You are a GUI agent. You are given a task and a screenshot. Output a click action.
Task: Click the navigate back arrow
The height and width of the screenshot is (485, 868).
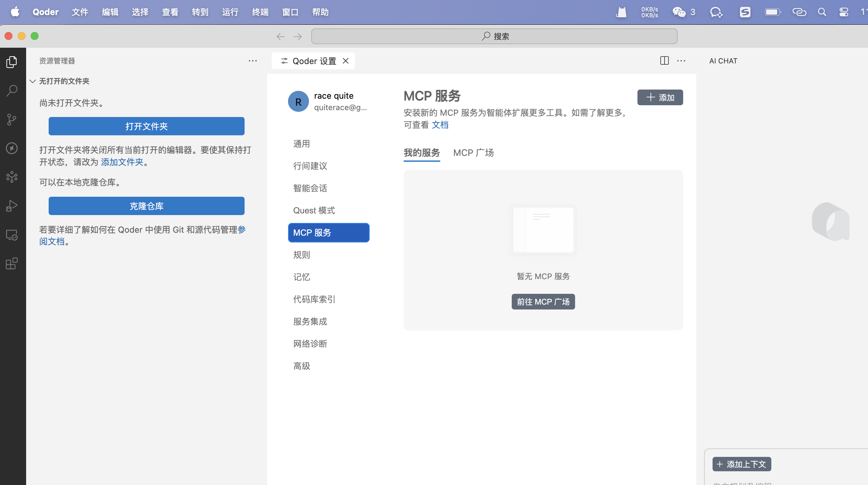tap(280, 36)
